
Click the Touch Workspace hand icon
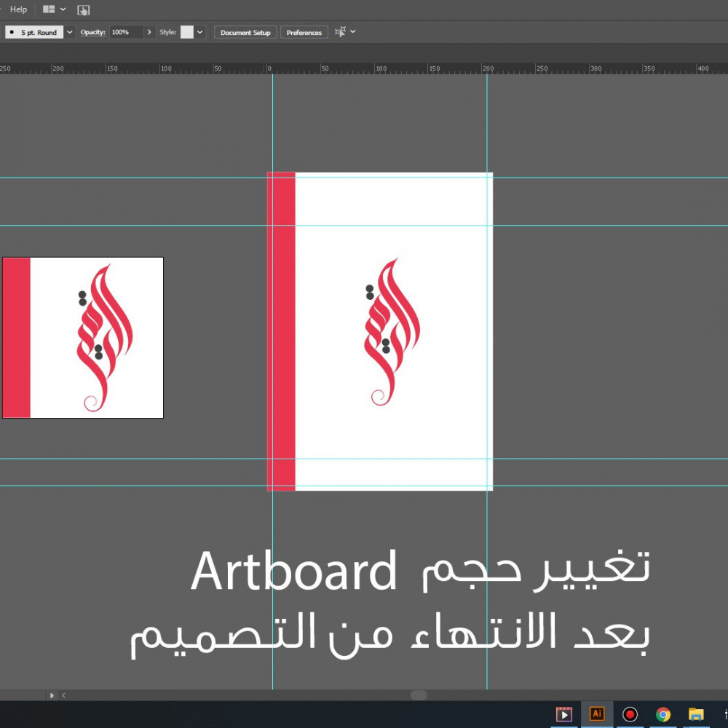(x=82, y=9)
